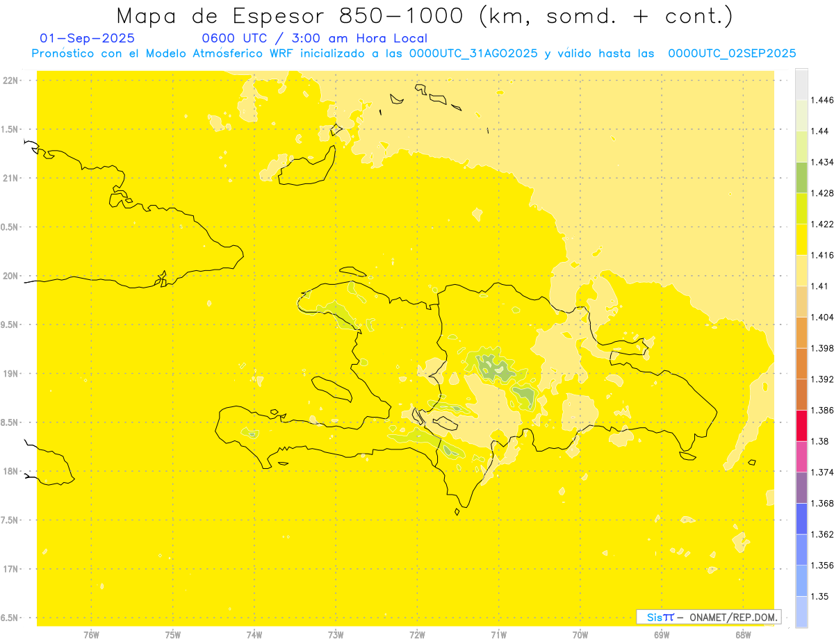834x644 pixels.
Task: Pick the red legend swatch between 1.386 and 1.38
Action: 801,426
